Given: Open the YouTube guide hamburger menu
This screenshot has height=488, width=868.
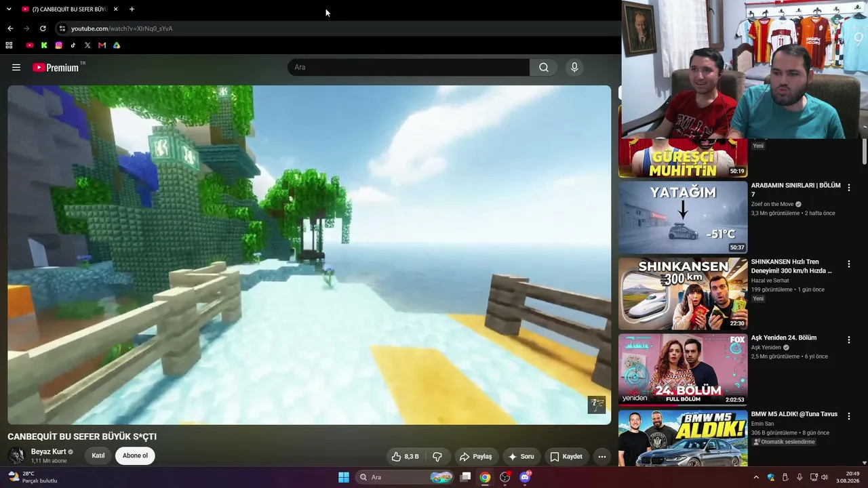Looking at the screenshot, I should [16, 67].
